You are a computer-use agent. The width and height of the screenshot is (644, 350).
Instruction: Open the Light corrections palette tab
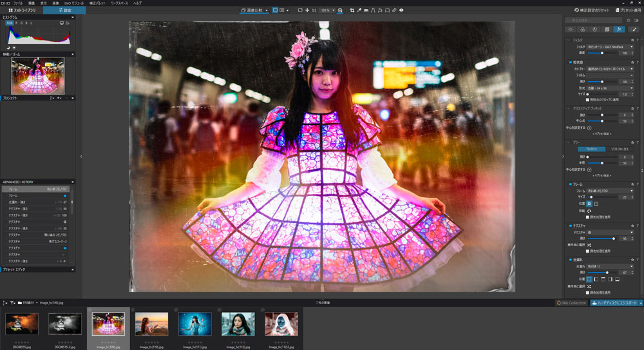571,29
